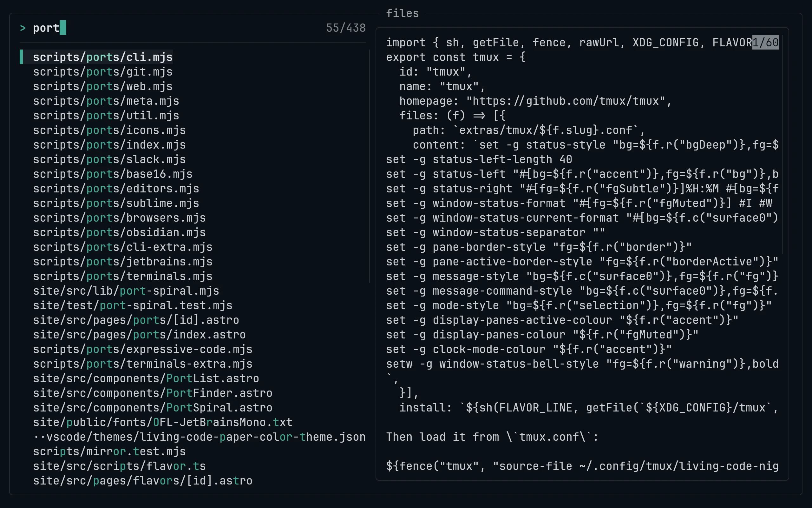This screenshot has height=508, width=812.
Task: Click 'Then load it from tmux.conf' line
Action: pos(492,437)
